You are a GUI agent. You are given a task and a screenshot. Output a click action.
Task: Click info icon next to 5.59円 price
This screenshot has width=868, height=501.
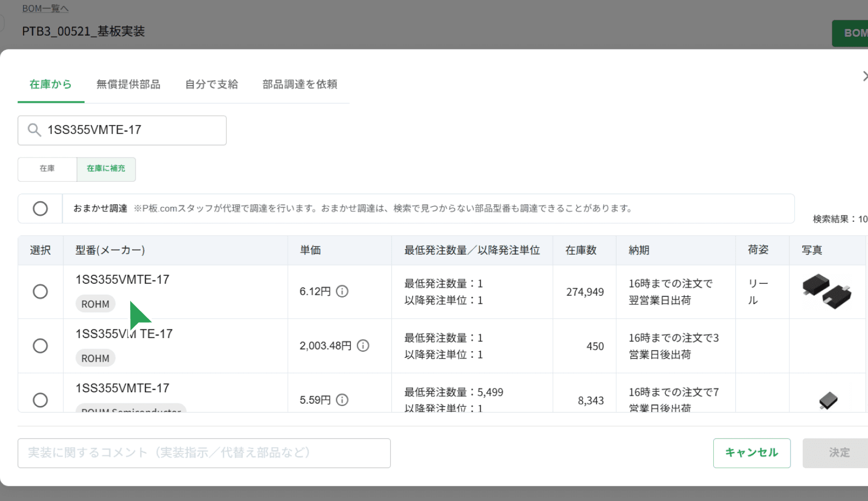[x=342, y=400]
